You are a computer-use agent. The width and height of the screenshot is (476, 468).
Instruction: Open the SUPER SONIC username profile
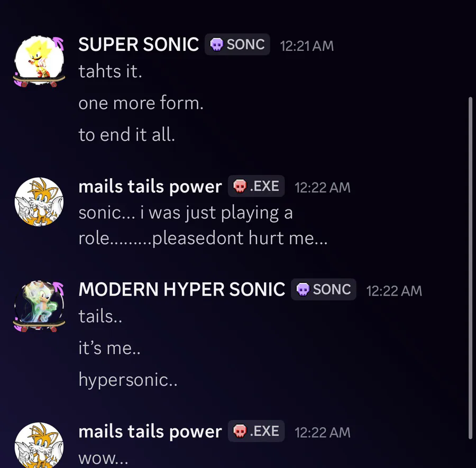click(x=139, y=45)
